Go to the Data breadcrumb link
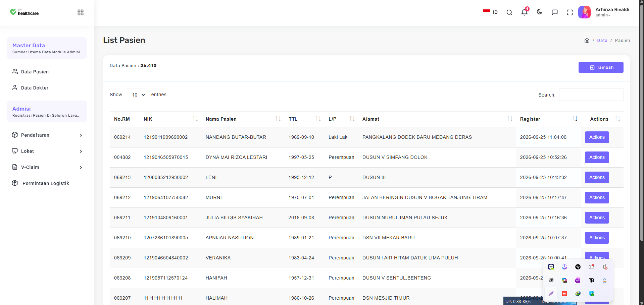The image size is (644, 305). [602, 41]
